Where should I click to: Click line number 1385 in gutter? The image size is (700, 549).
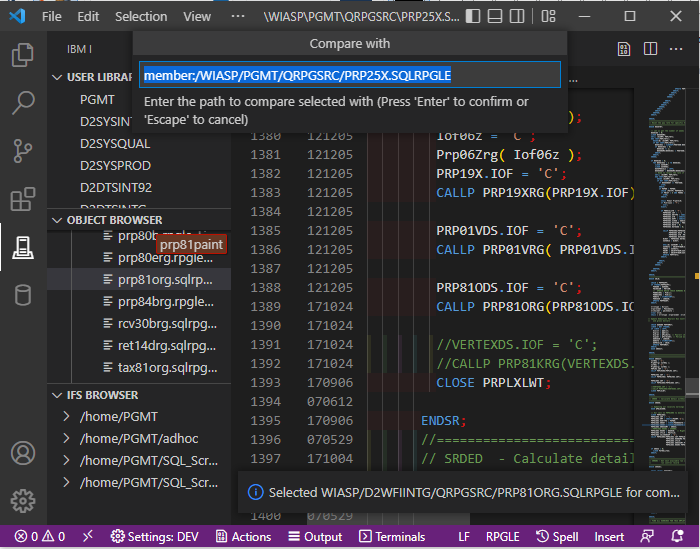[x=265, y=231]
